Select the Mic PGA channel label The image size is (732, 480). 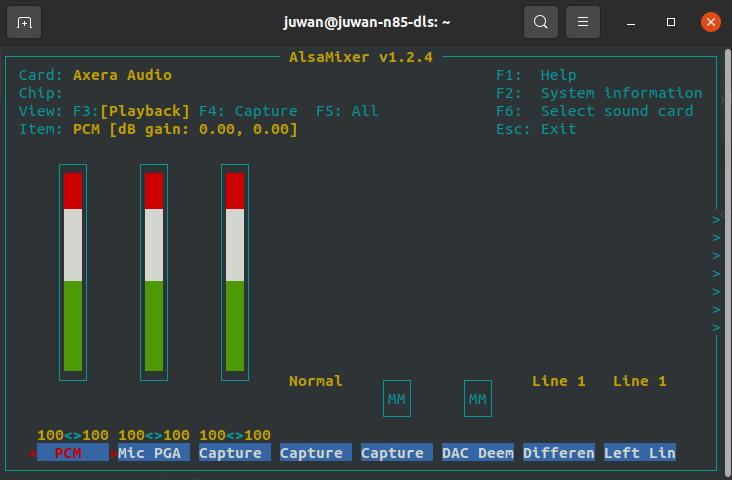pos(154,452)
